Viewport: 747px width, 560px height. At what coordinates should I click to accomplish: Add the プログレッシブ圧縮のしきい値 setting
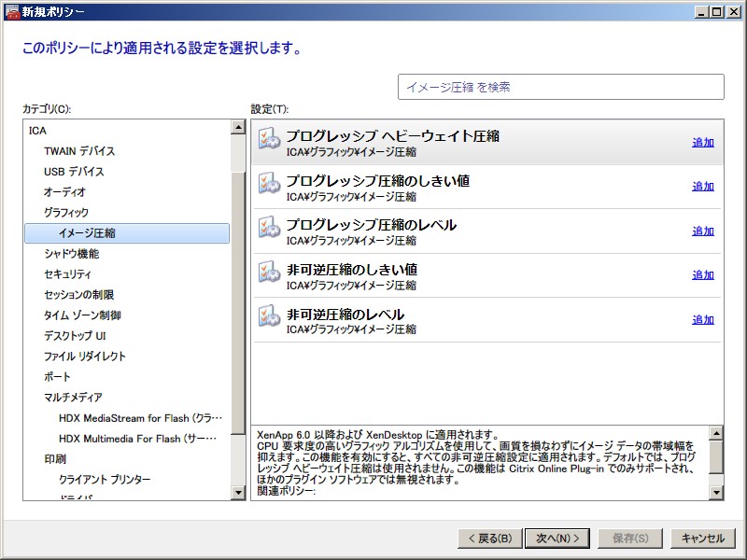[702, 187]
